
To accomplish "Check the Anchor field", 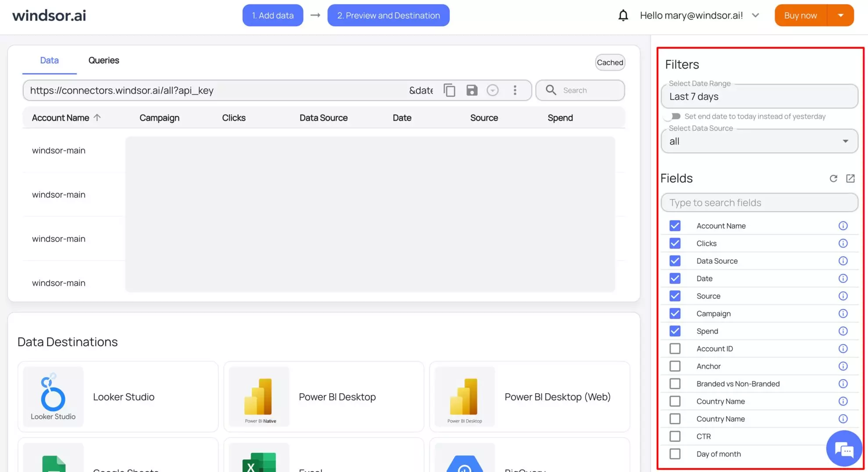I will pos(675,366).
